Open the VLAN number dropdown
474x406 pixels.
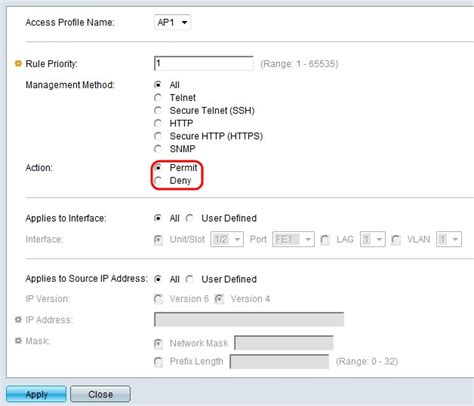click(449, 239)
